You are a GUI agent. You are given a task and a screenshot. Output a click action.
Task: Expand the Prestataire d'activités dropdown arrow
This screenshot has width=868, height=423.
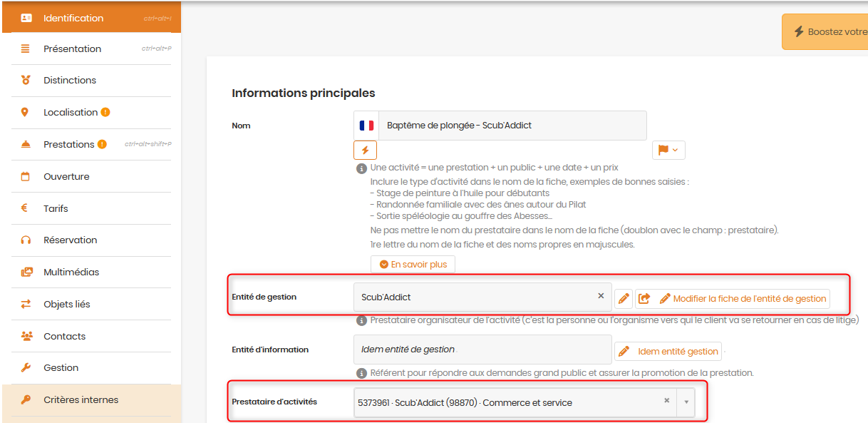pyautogui.click(x=686, y=402)
